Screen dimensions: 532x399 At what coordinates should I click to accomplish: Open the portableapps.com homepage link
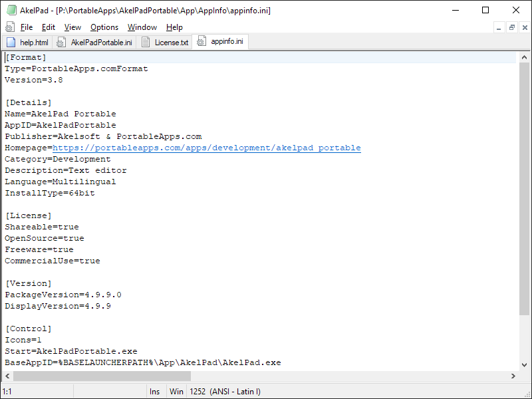click(206, 148)
